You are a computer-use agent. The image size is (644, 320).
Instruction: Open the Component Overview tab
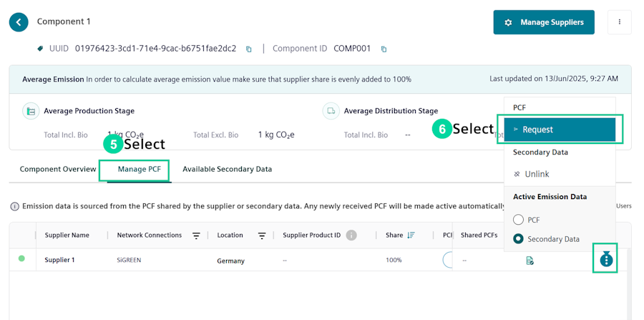(x=58, y=170)
